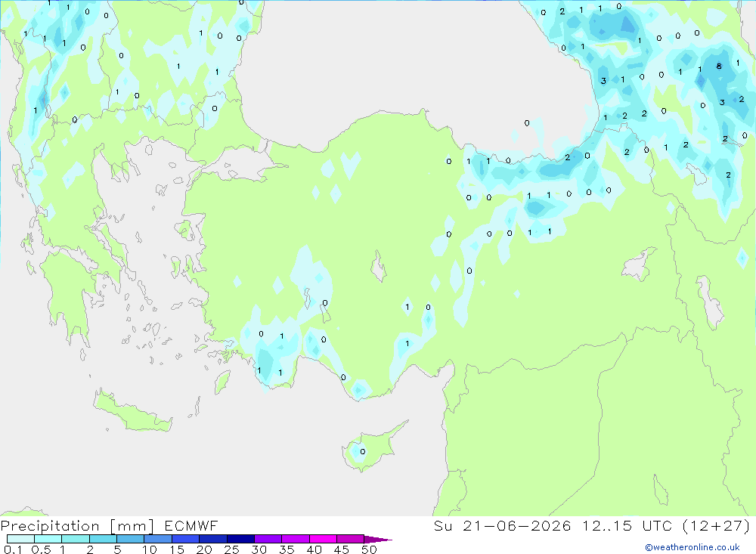This screenshot has height=554, width=756.
Task: Choose the 30–35 mm purple legend swatch
Action: (268, 539)
